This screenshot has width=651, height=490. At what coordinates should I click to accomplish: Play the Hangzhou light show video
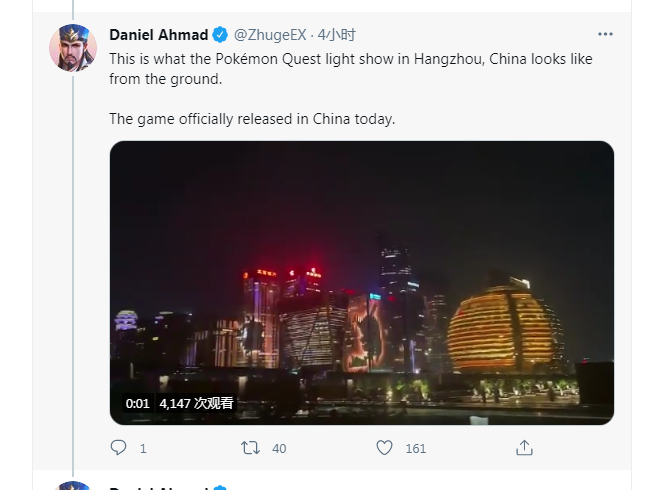pyautogui.click(x=362, y=283)
